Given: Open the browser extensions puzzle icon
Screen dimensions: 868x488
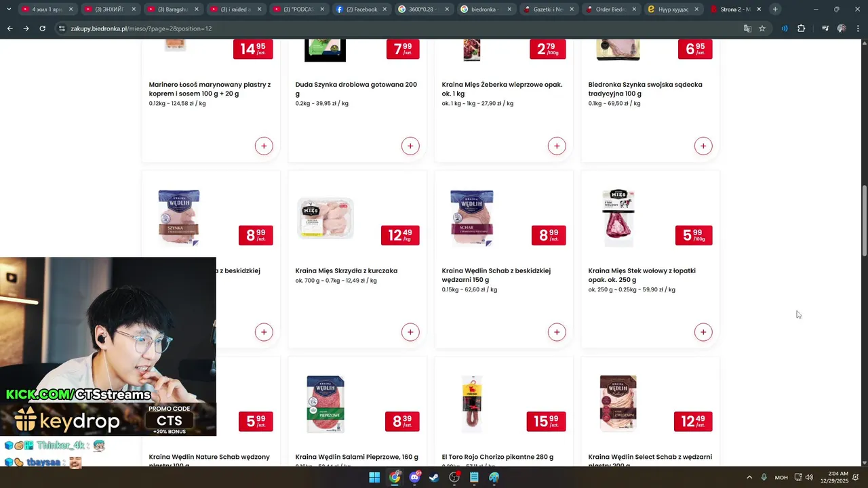Looking at the screenshot, I should (802, 28).
